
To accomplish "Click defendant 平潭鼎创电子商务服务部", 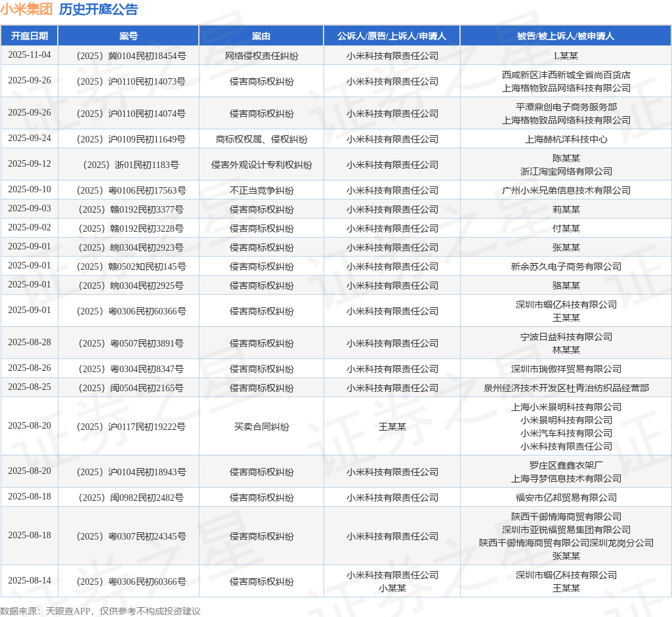I will point(566,107).
